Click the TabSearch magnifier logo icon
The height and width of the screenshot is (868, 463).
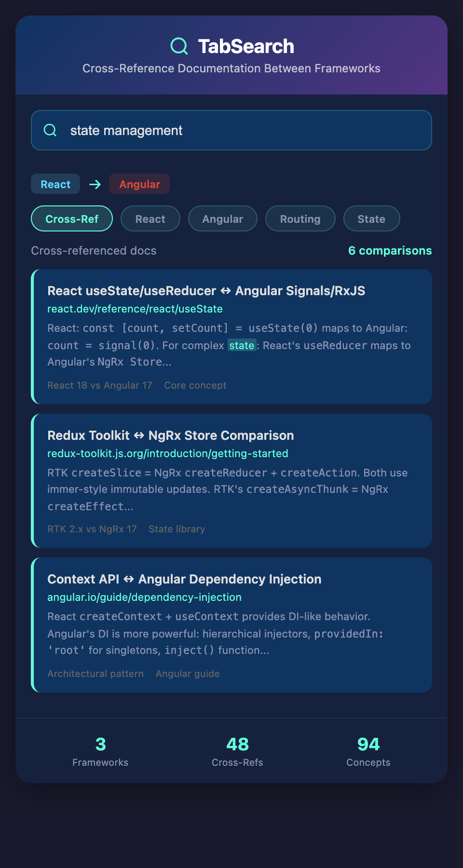[x=179, y=46]
